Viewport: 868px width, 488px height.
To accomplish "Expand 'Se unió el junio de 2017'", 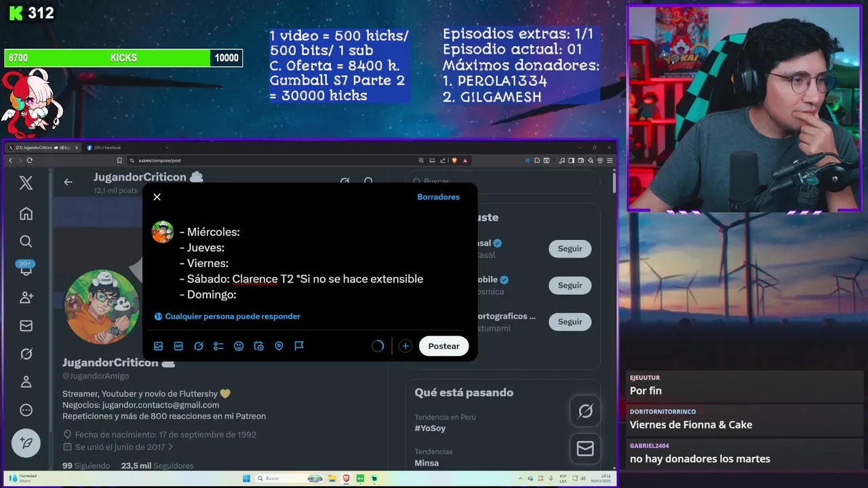I will tap(119, 447).
